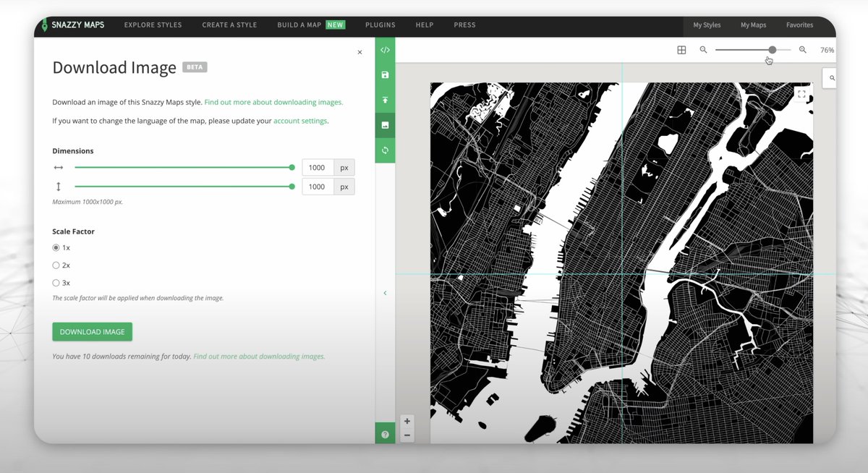Image resolution: width=868 pixels, height=473 pixels.
Task: Click the save floppy disk icon
Action: [385, 75]
